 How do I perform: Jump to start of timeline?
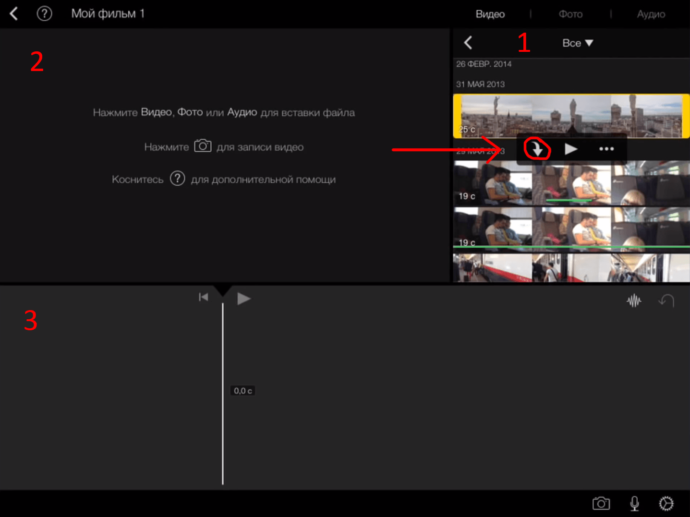(x=203, y=297)
